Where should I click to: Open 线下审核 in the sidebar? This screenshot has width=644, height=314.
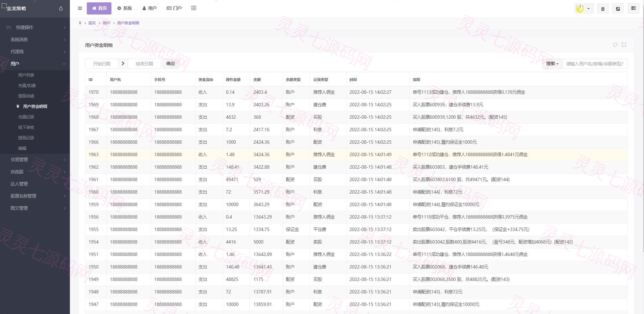click(26, 127)
